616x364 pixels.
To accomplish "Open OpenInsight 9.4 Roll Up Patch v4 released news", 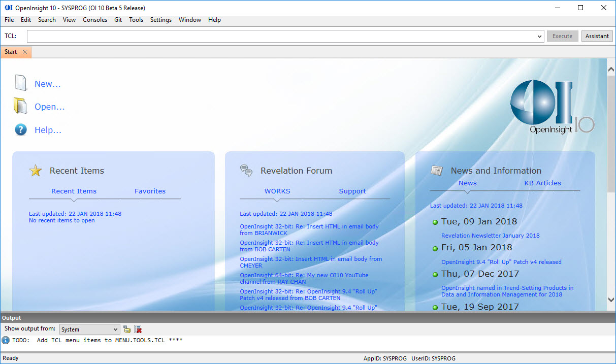I will (x=501, y=262).
